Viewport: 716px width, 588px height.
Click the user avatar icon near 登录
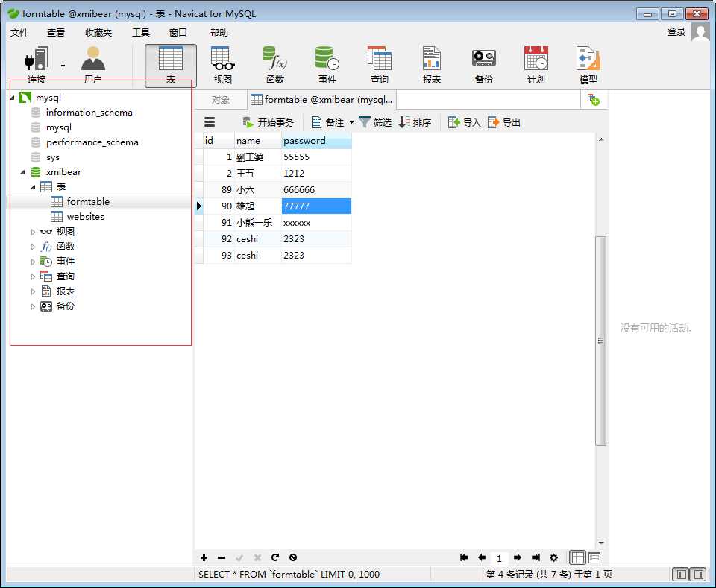700,32
